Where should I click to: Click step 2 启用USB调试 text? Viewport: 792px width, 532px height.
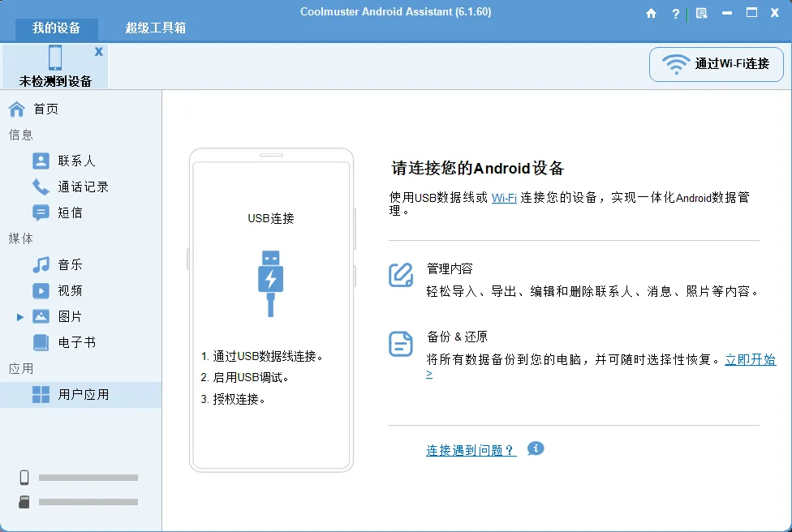tap(244, 378)
